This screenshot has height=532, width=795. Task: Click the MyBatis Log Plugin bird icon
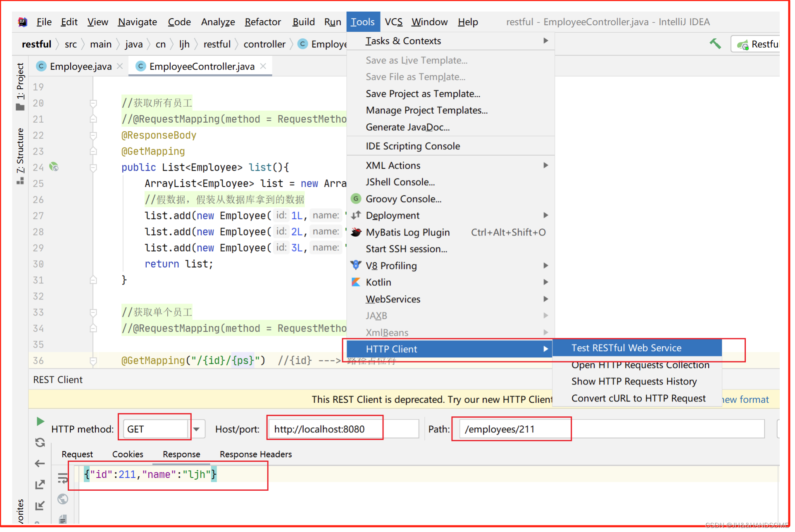356,232
